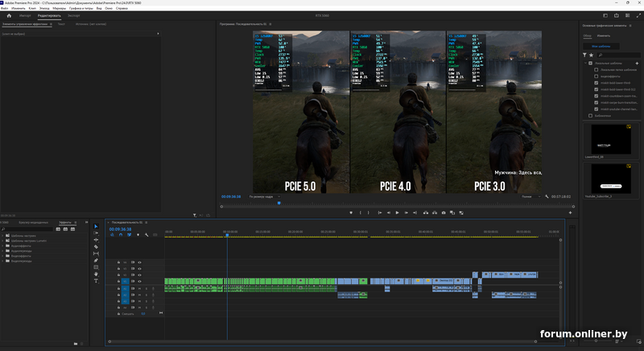Click the Program monitor scrub bar playhead
Viewport: 644px width, 351px height.
(279, 203)
